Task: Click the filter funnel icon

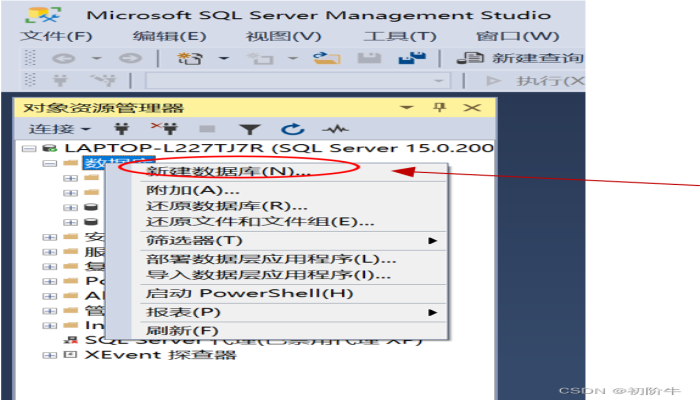Action: tap(250, 129)
